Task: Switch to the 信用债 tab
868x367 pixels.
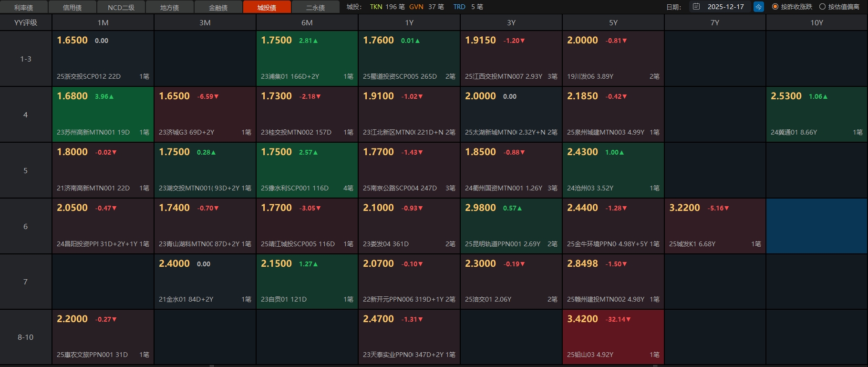Action: coord(72,7)
